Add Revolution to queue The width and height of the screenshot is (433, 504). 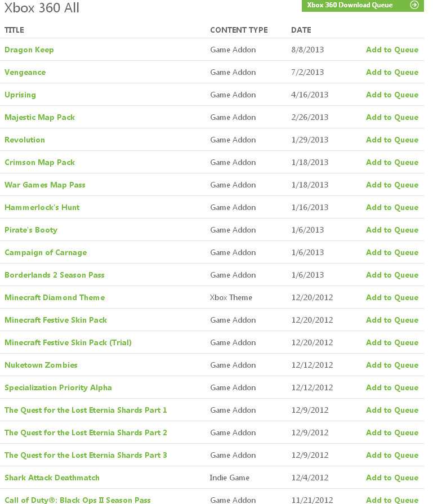tap(392, 140)
